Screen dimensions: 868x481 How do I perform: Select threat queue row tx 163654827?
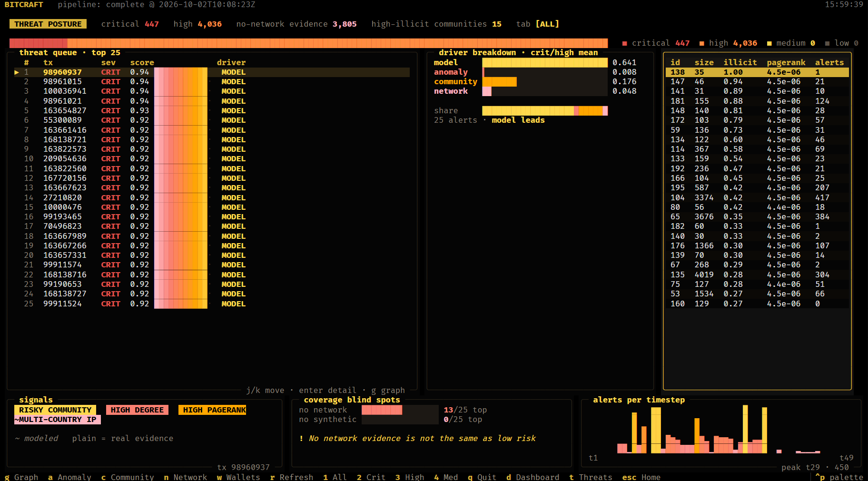point(212,110)
